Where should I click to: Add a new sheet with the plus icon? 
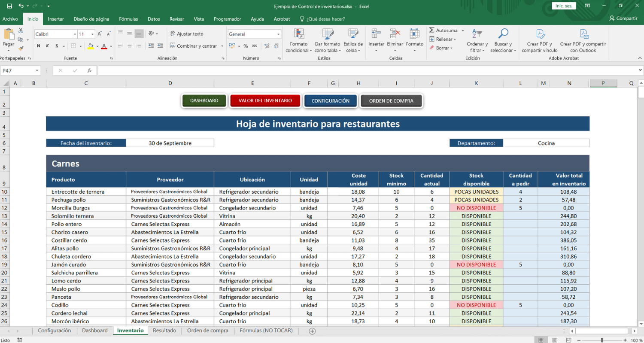coord(312,331)
